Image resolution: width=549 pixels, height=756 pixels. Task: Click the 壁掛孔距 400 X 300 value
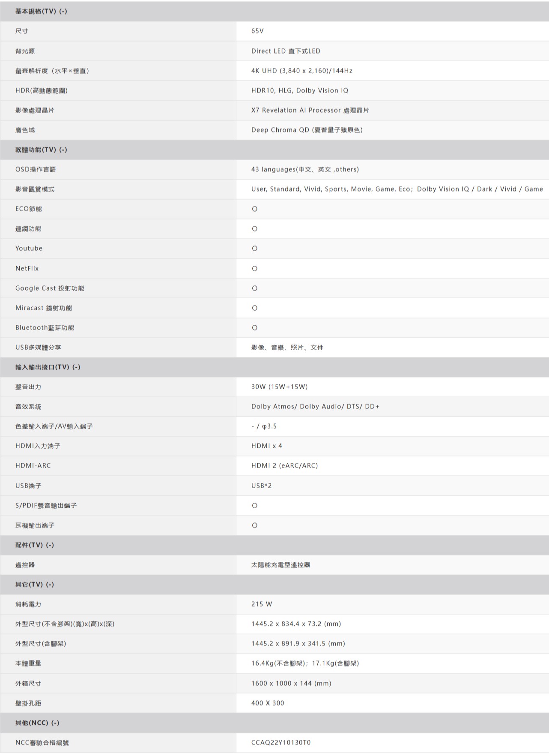[268, 703]
